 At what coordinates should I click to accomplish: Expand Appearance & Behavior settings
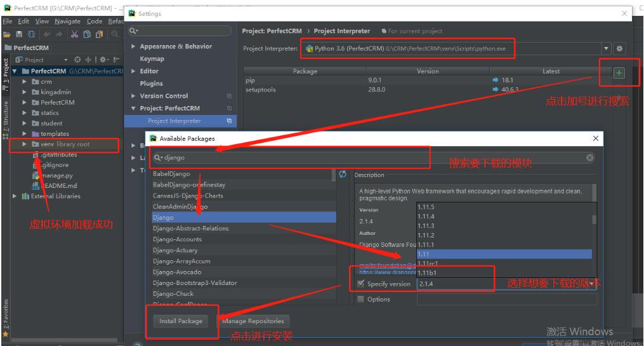point(133,46)
